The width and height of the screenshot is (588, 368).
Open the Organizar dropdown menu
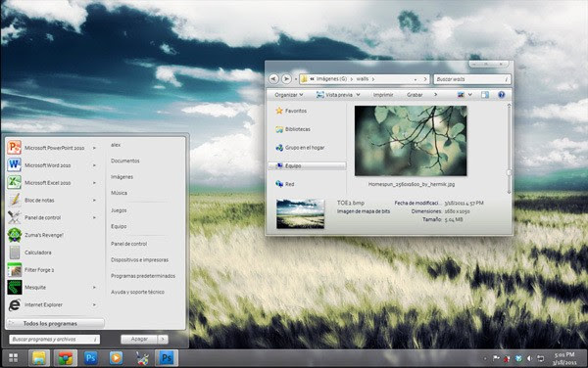(x=289, y=95)
